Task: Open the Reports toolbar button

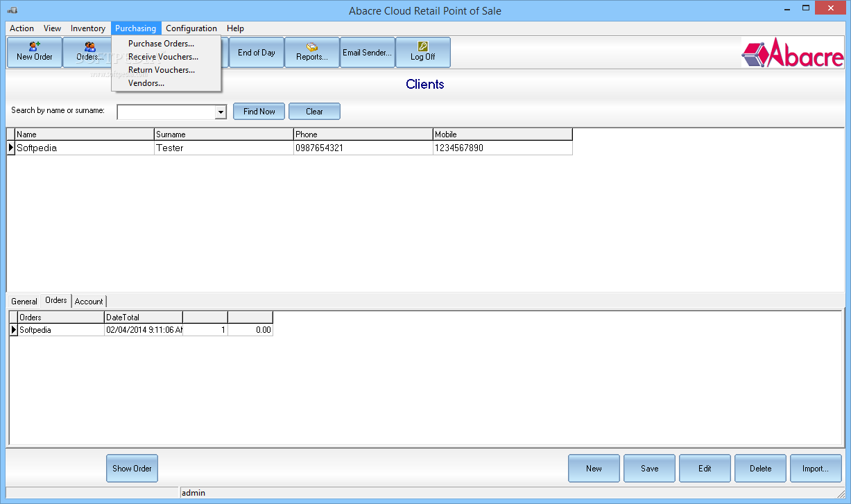Action: click(x=312, y=52)
